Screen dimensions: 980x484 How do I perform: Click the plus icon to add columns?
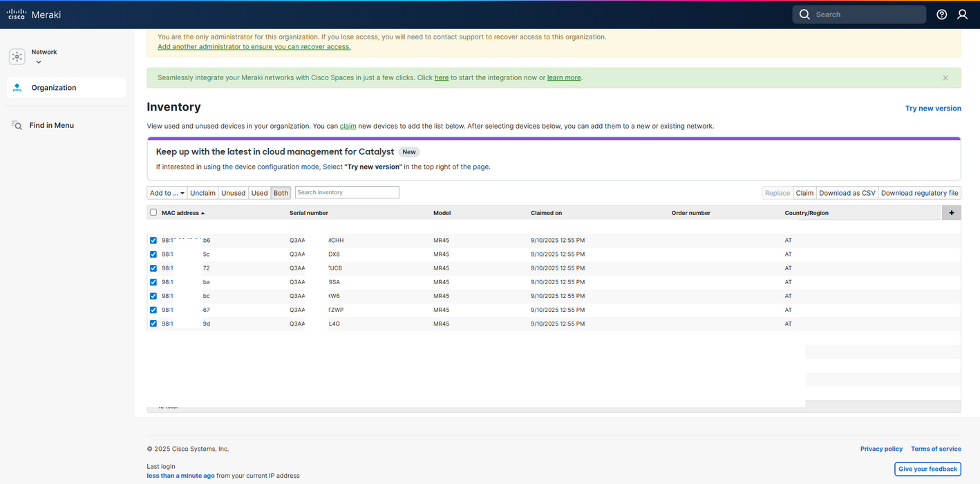(951, 213)
